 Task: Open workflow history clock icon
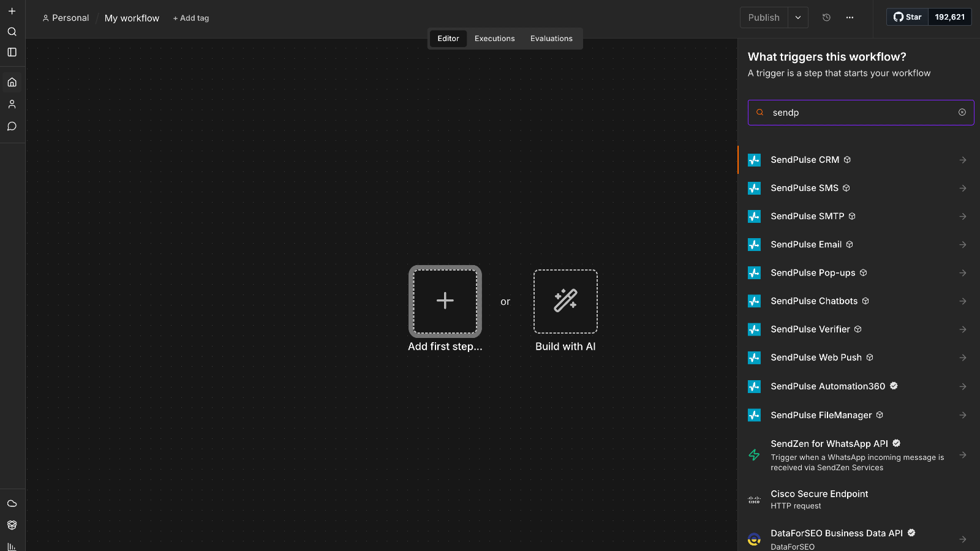(x=826, y=18)
